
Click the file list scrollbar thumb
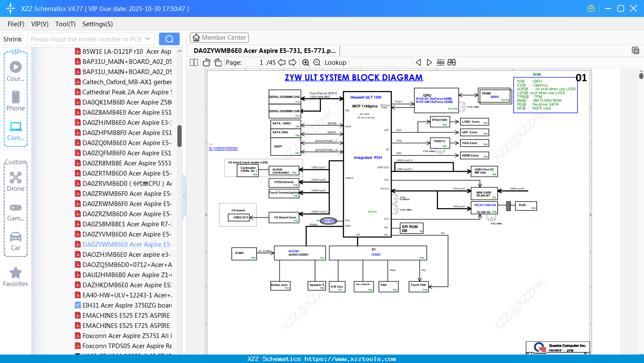pos(179,136)
